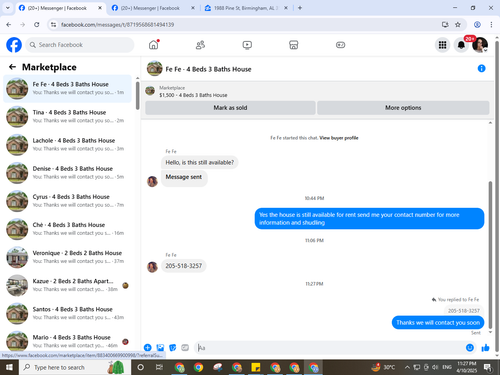Open Cyrus conversation
500x375 pixels.
click(67, 201)
